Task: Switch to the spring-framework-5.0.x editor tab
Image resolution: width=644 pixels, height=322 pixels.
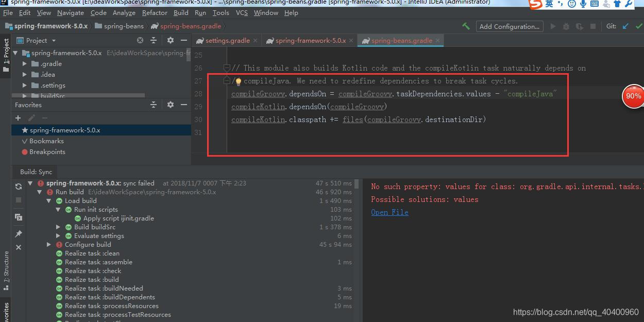Action: pyautogui.click(x=310, y=40)
